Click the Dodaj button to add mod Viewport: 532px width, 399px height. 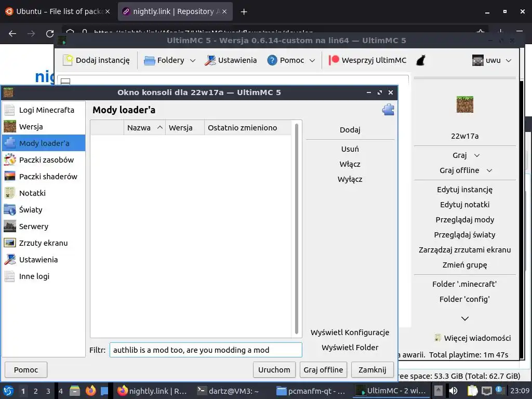click(x=350, y=129)
